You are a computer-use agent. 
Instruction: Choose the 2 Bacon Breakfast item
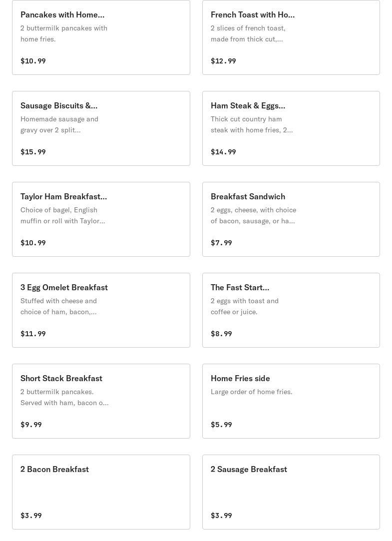point(101,492)
